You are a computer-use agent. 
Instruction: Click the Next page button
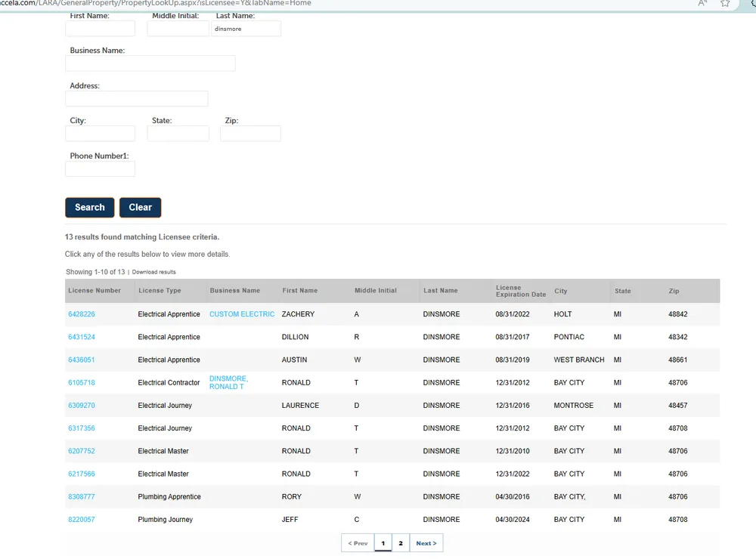click(426, 543)
